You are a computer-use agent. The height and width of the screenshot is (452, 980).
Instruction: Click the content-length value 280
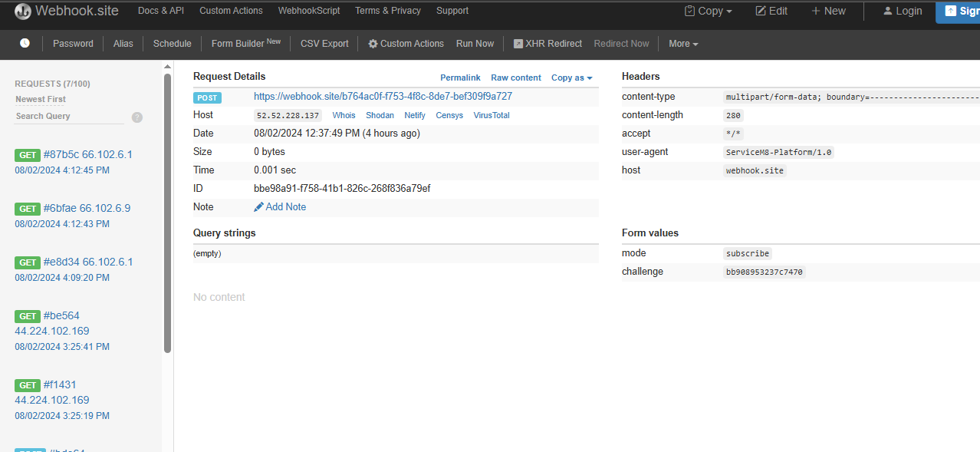tap(733, 115)
